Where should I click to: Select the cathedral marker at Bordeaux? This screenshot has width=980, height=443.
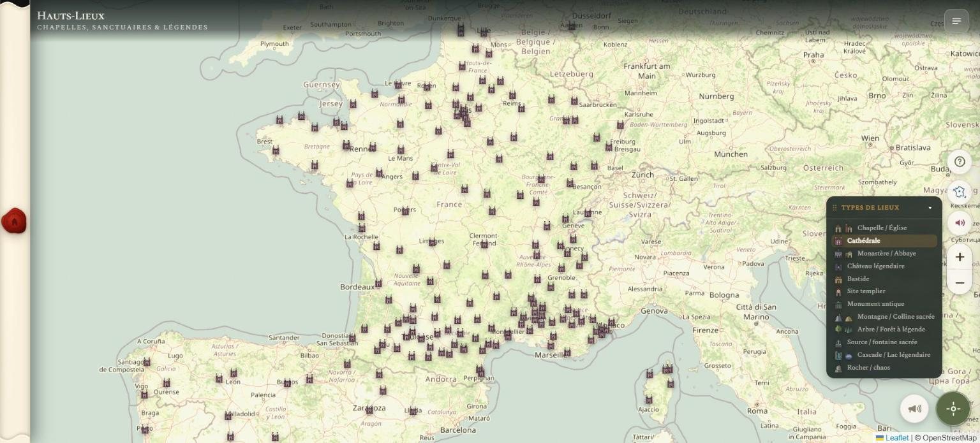click(378, 283)
